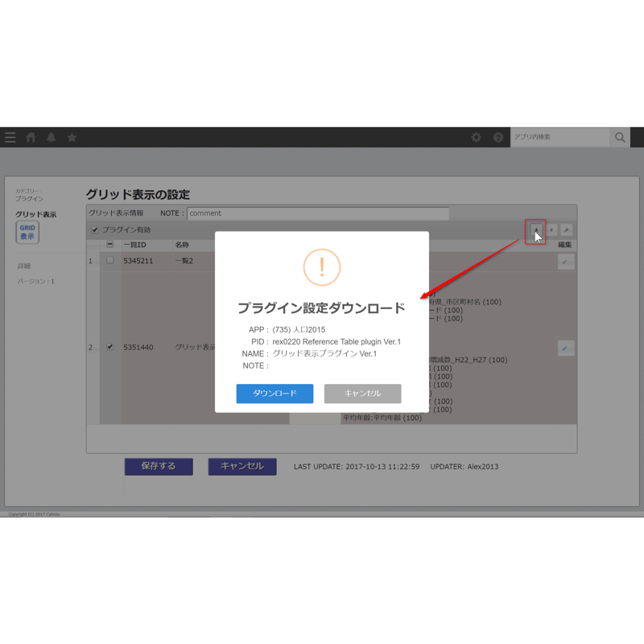Screen dimensions: 644x644
Task: Click the NOTE comment input field
Action: tap(318, 213)
